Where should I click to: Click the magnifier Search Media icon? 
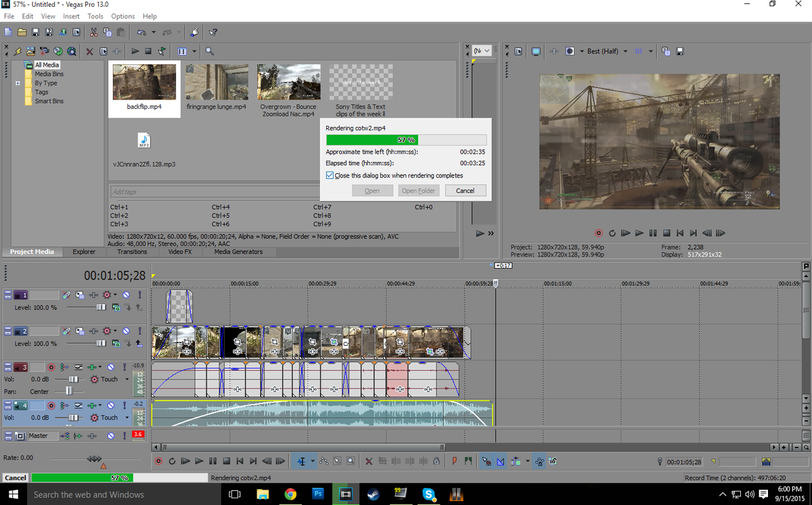pos(209,51)
